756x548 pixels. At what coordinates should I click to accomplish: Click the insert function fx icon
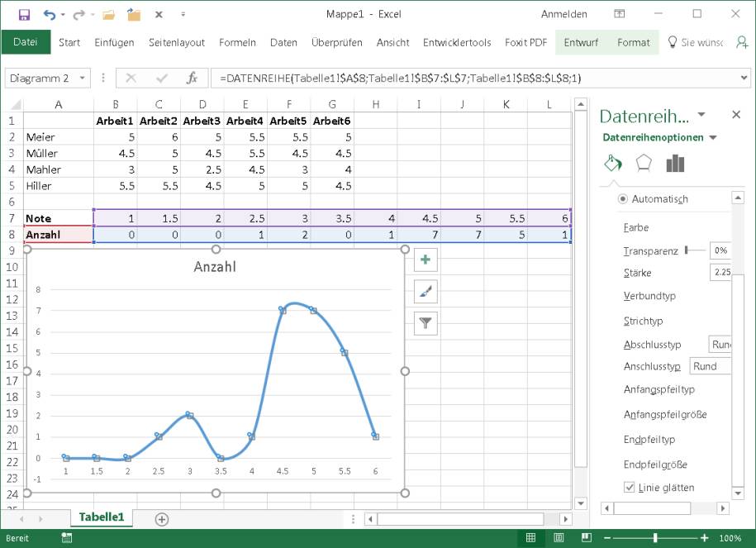click(x=192, y=79)
